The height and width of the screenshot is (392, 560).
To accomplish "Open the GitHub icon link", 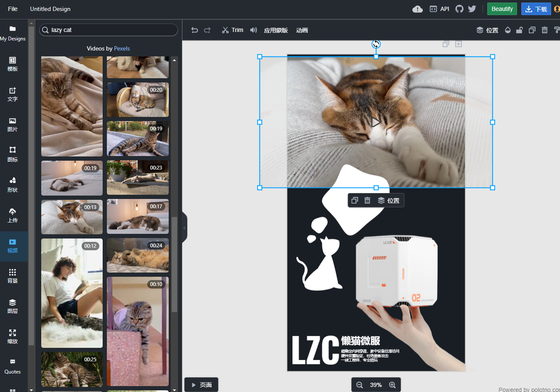I will click(x=459, y=9).
